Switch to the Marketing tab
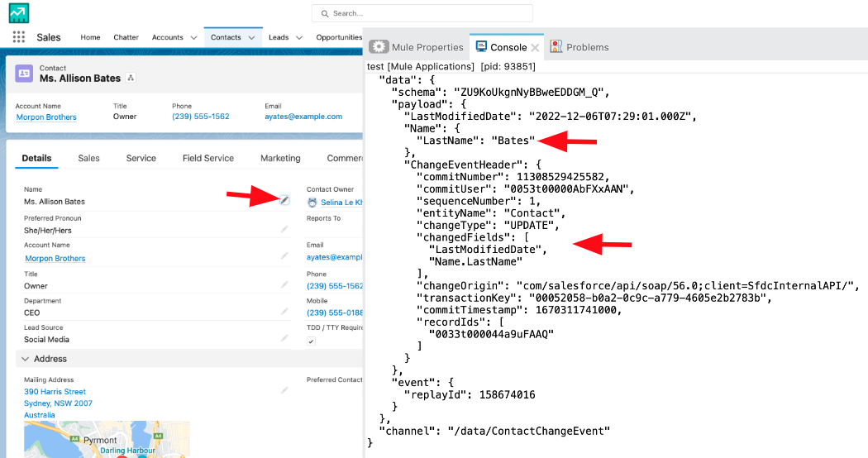Screen dimensions: 868x458 [280, 159]
